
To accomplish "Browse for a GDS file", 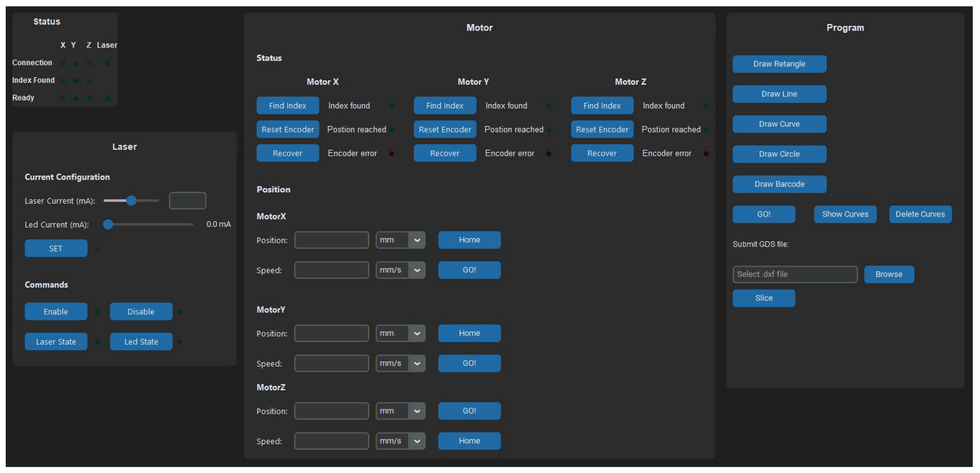I will pos(889,274).
